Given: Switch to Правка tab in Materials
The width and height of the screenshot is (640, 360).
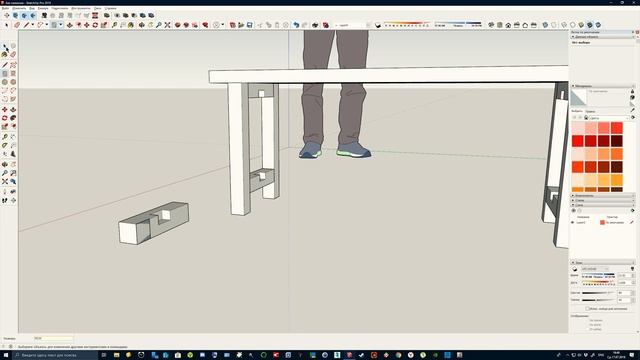Looking at the screenshot, I should [590, 111].
